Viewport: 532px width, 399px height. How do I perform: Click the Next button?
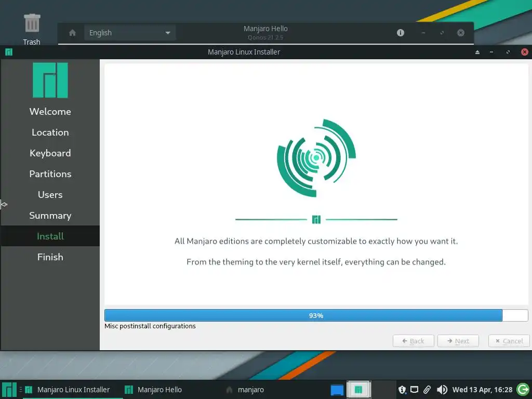point(458,341)
